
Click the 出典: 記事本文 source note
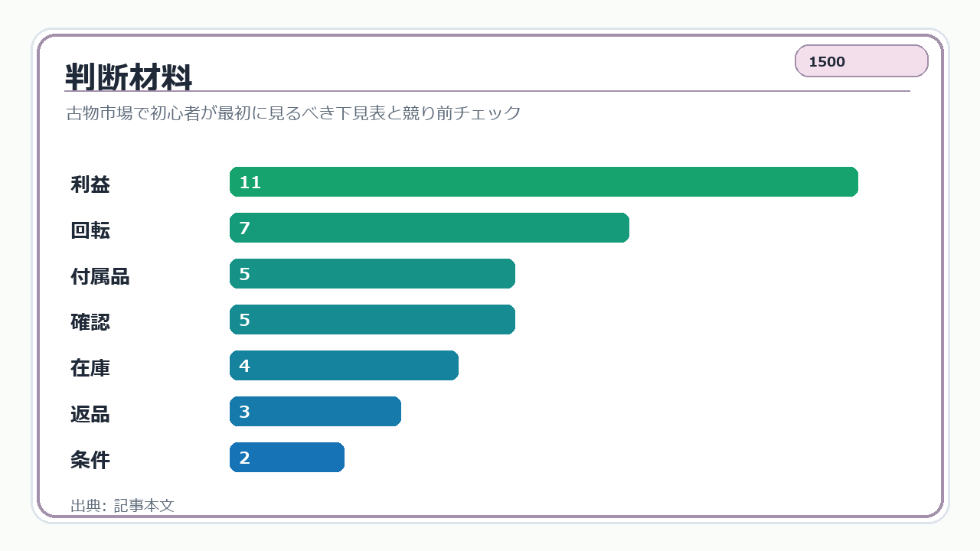pyautogui.click(x=122, y=506)
